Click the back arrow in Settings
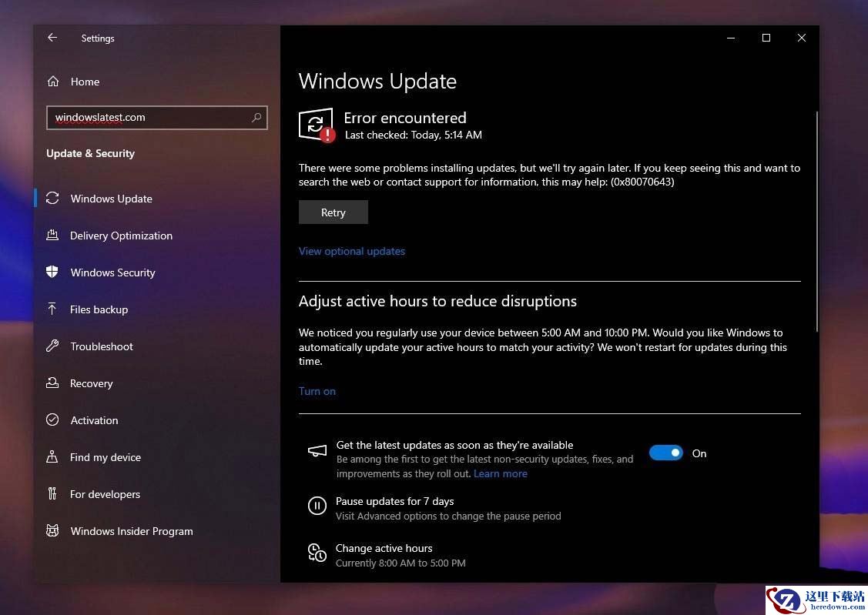The width and height of the screenshot is (868, 615). pyautogui.click(x=52, y=38)
